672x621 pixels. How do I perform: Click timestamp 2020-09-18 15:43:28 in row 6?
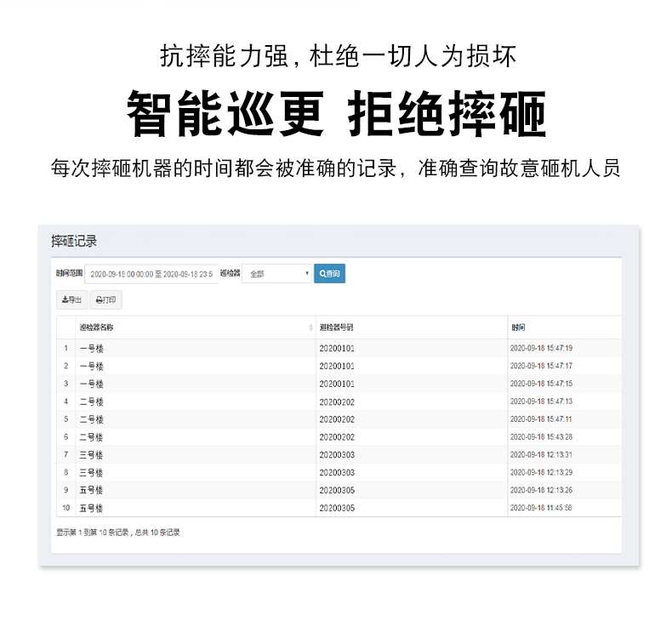pyautogui.click(x=541, y=437)
